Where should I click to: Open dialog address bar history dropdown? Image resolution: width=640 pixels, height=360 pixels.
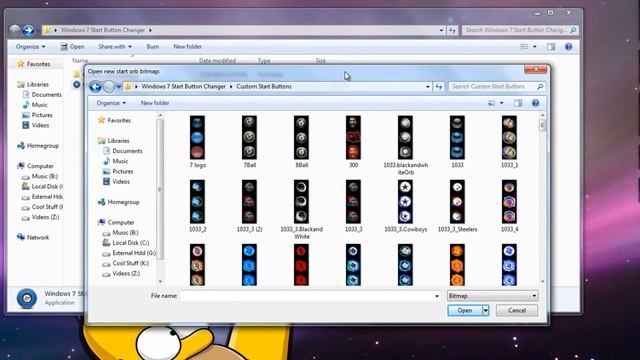(427, 87)
